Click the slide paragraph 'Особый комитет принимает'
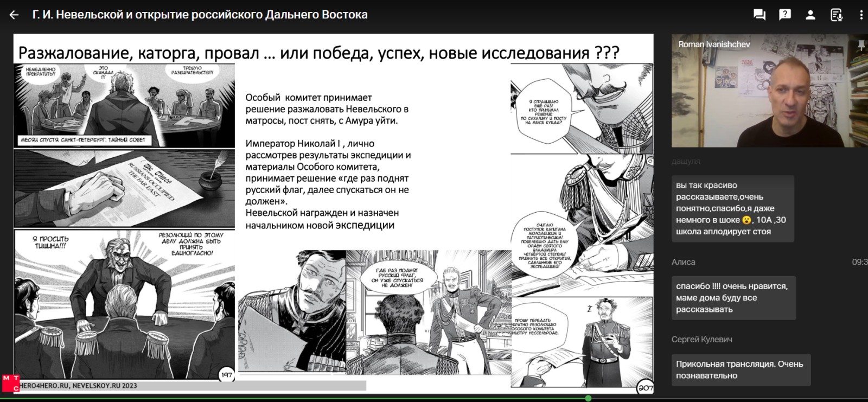The height and width of the screenshot is (402, 868). (327, 109)
